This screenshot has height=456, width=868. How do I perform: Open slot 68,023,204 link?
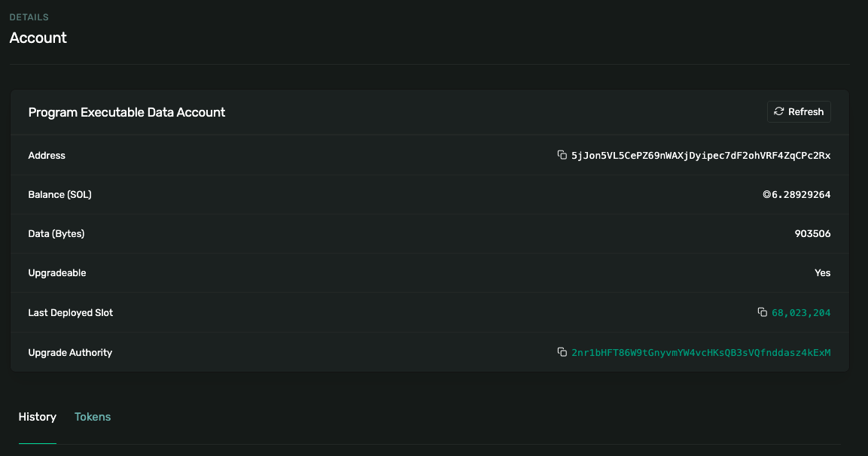pos(801,312)
